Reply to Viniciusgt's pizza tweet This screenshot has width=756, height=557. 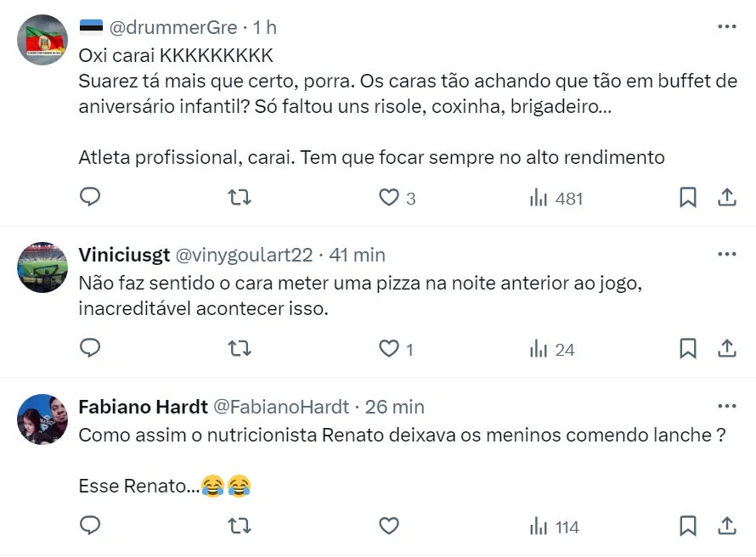point(90,348)
